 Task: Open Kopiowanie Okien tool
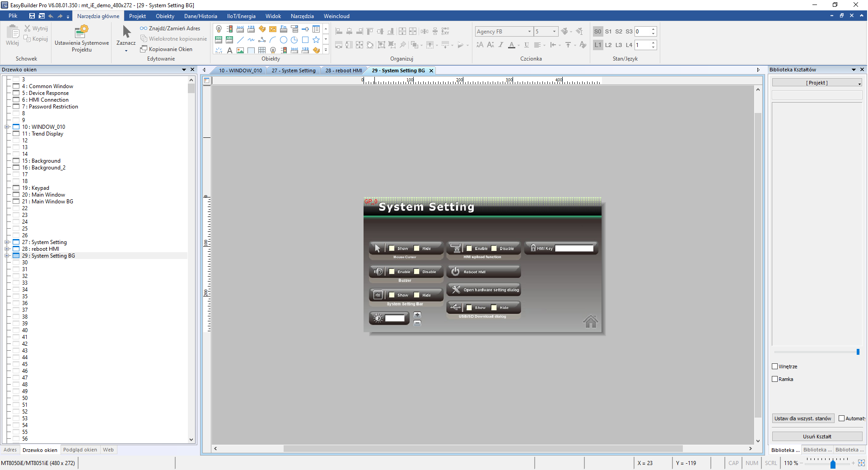tap(166, 49)
